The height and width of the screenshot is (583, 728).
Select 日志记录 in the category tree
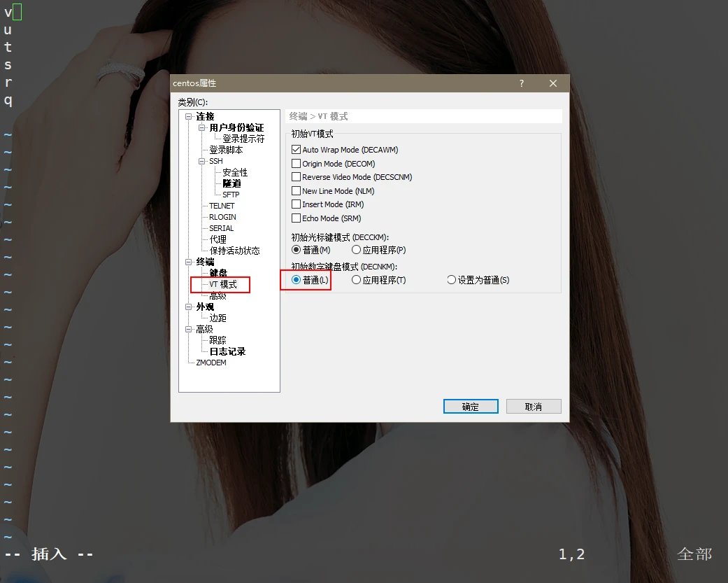pos(227,351)
